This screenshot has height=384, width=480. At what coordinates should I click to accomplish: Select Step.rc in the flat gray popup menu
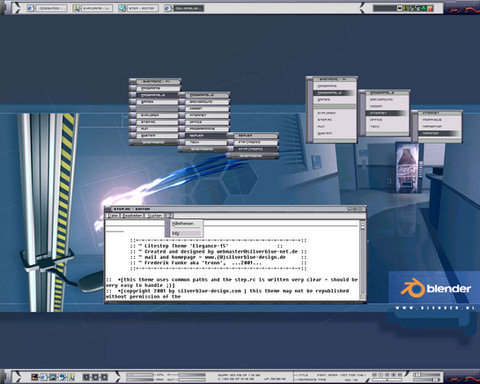coord(334,120)
